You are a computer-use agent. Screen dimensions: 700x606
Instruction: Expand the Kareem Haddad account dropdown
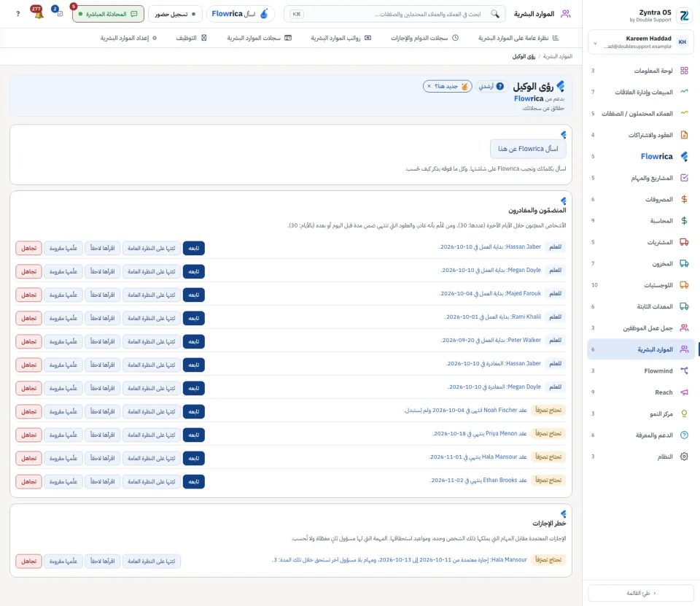641,42
